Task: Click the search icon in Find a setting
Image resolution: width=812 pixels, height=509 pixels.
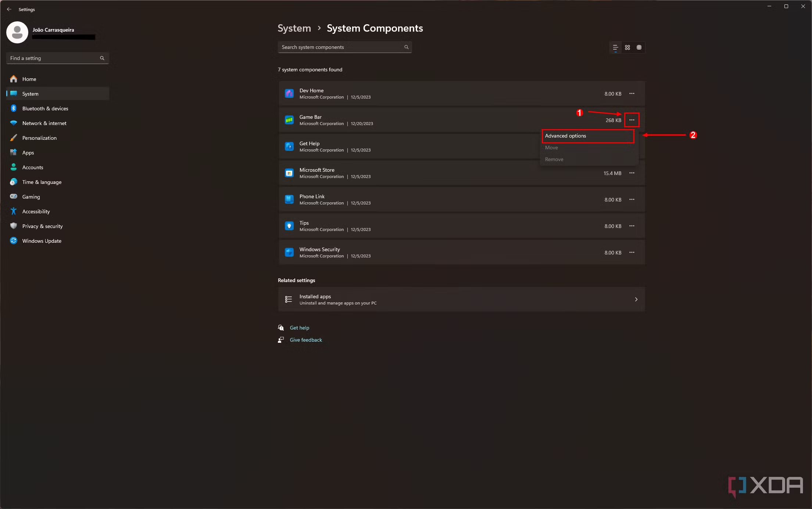Action: [102, 58]
